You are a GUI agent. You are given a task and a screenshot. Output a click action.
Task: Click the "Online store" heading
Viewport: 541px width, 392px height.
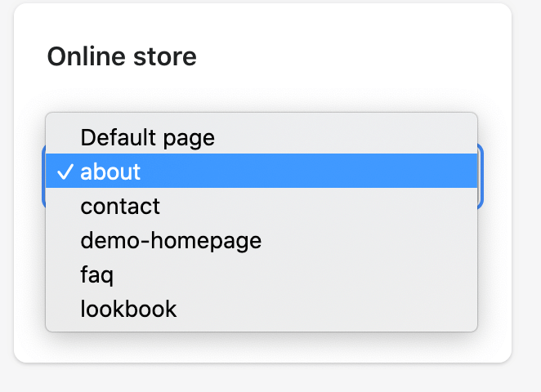tap(122, 56)
